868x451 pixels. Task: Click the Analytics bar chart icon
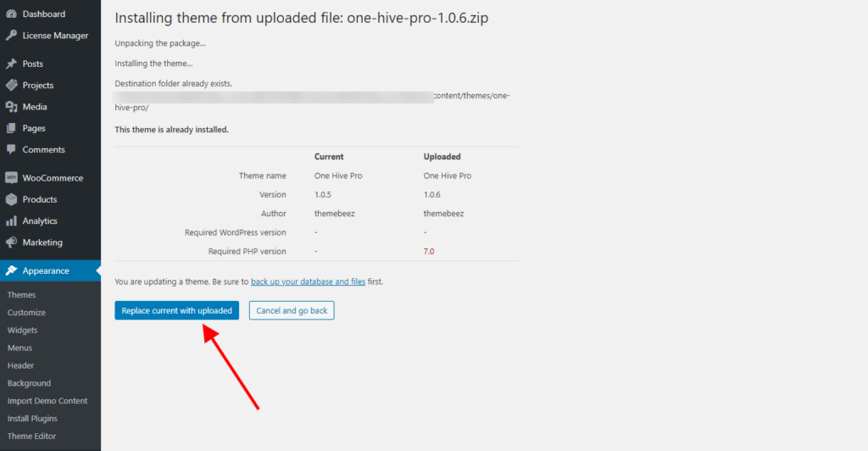click(11, 220)
